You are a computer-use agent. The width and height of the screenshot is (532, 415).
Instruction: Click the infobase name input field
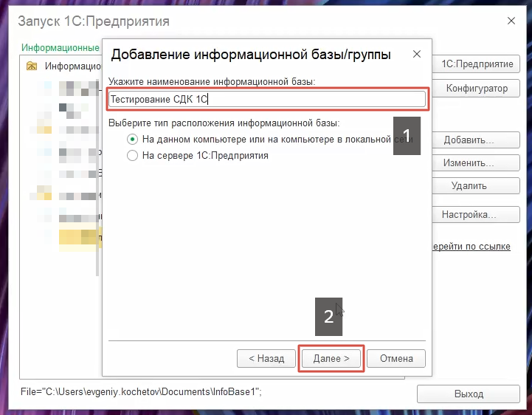[x=266, y=99]
